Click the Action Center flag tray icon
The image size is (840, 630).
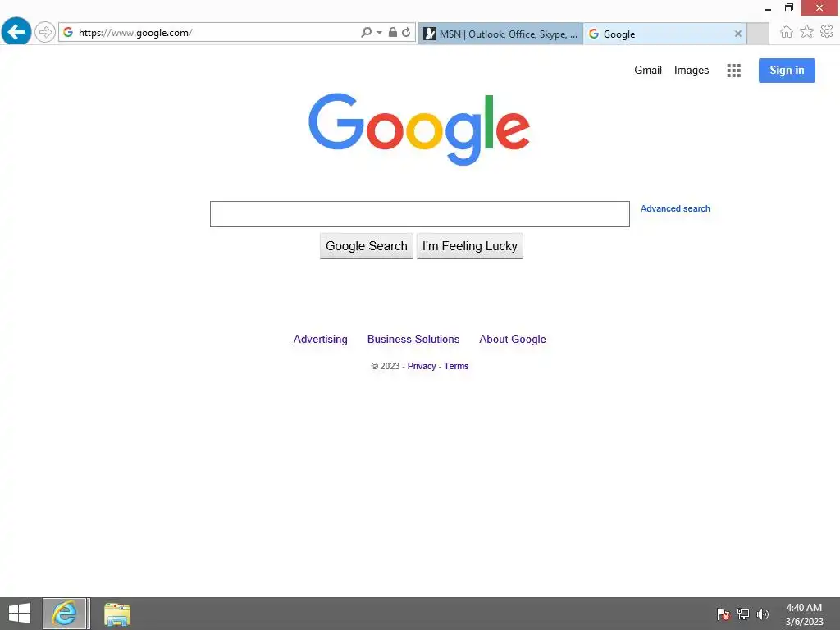tap(724, 614)
